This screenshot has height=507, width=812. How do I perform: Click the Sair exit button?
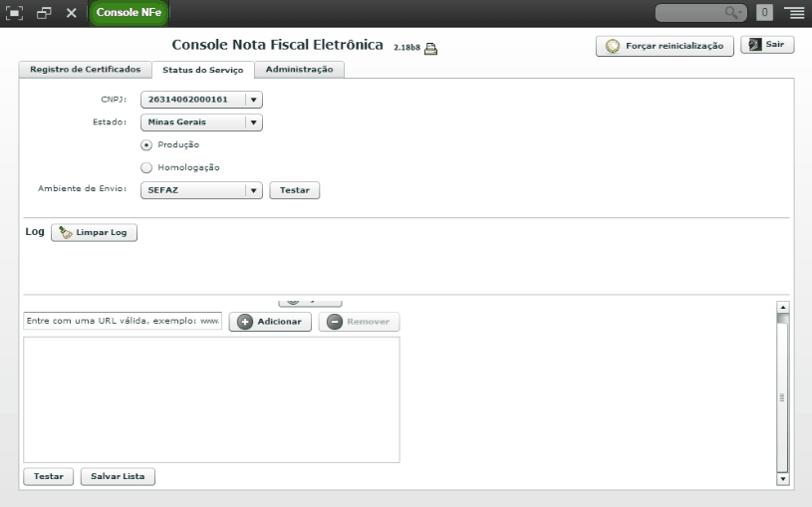click(x=767, y=45)
